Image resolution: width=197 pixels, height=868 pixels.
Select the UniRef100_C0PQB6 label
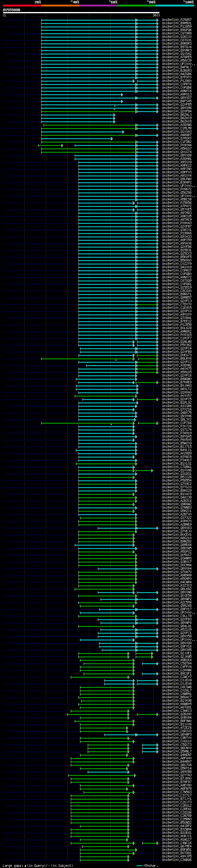point(177,88)
